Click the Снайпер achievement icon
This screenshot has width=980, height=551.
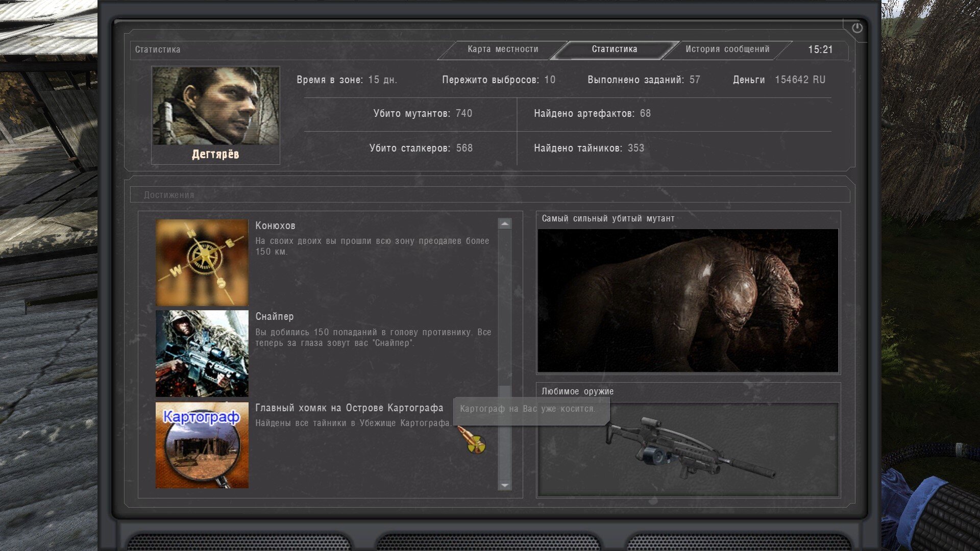tap(202, 353)
